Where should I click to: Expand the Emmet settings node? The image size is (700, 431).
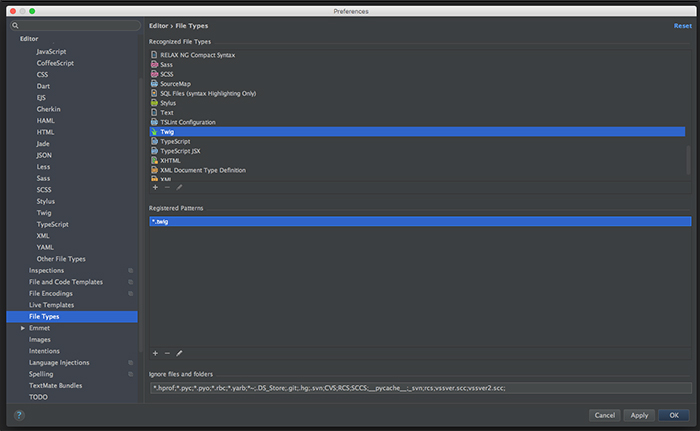pos(22,328)
